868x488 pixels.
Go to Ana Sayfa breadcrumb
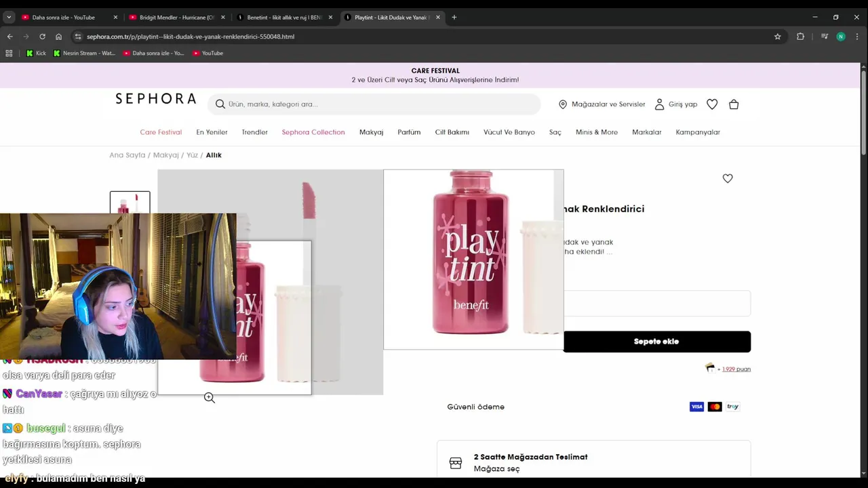pos(127,155)
